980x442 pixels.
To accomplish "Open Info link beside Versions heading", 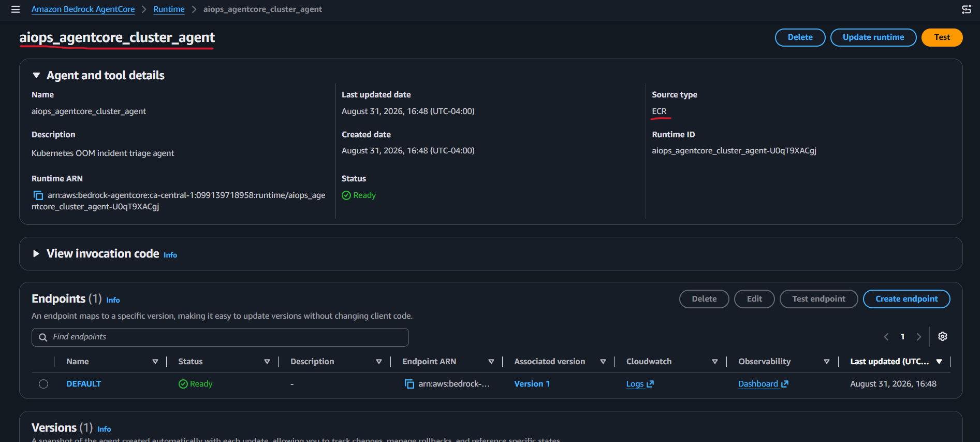I will (x=104, y=429).
